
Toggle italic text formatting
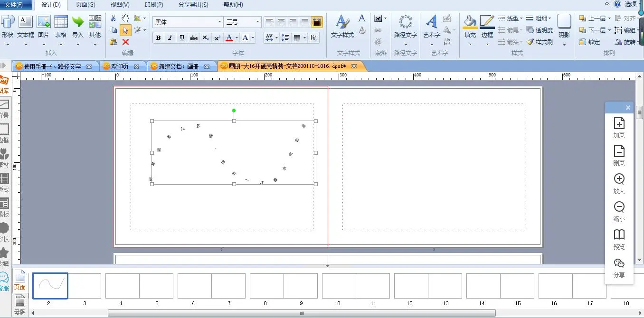pyautogui.click(x=170, y=38)
